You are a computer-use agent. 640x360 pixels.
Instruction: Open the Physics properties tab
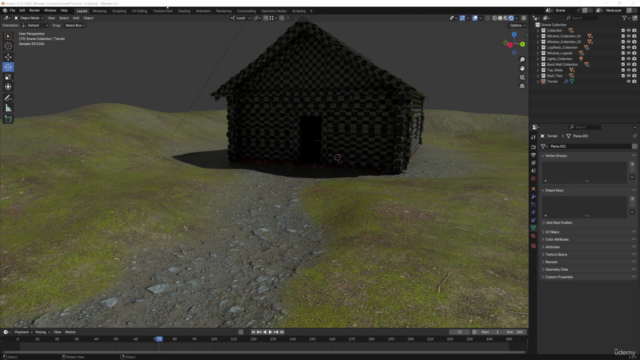click(x=533, y=212)
